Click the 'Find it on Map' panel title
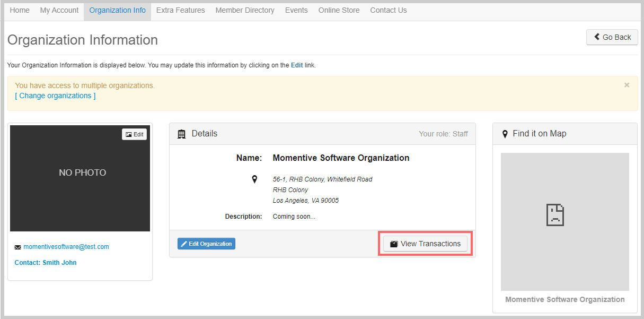The height and width of the screenshot is (319, 644). tap(540, 134)
